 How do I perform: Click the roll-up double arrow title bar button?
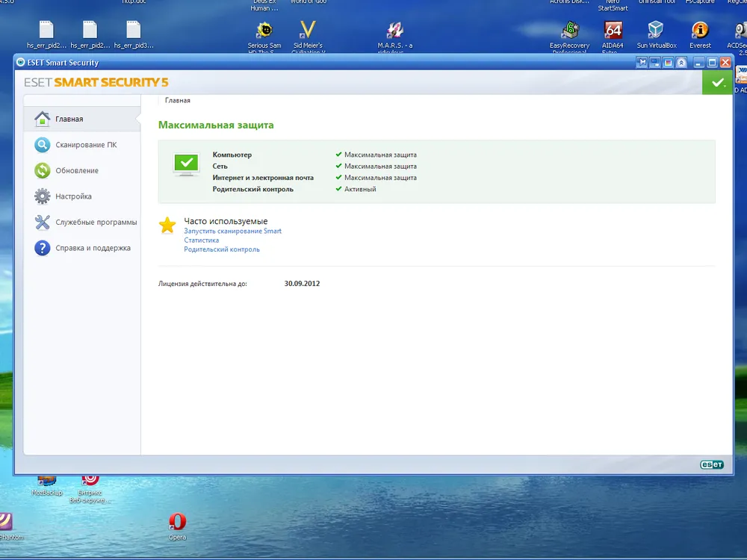tap(682, 63)
